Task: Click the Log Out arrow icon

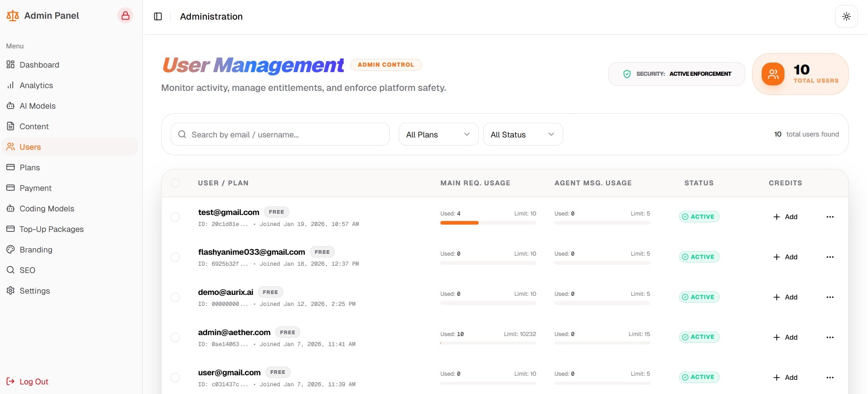Action: tap(10, 381)
